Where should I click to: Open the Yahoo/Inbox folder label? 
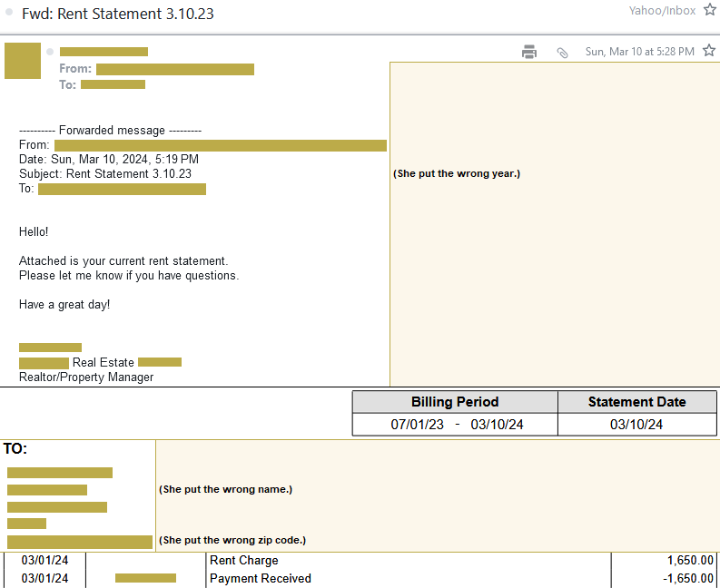coord(662,11)
